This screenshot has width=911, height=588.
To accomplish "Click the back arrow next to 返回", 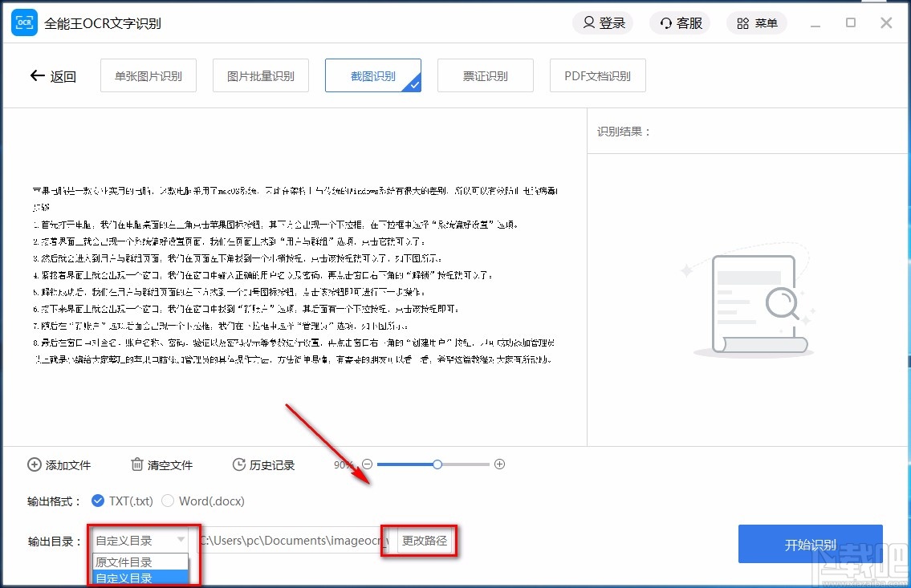I will 37,75.
